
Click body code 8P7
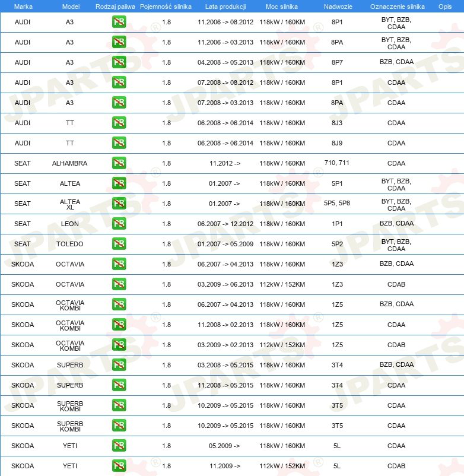coord(337,62)
